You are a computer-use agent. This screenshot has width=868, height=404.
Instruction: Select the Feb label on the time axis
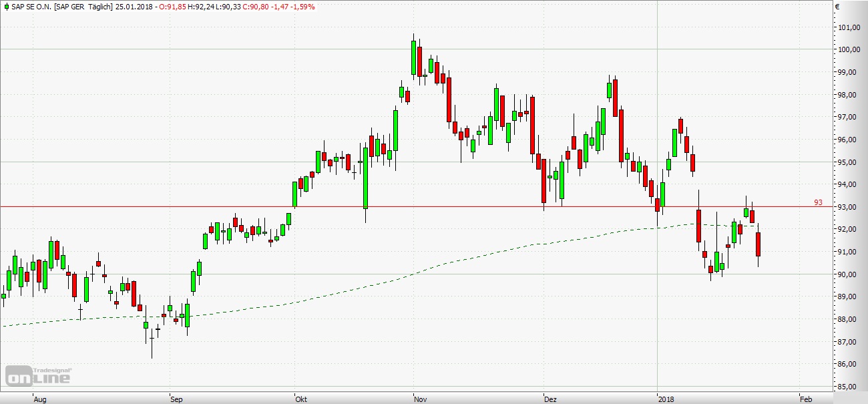click(805, 399)
